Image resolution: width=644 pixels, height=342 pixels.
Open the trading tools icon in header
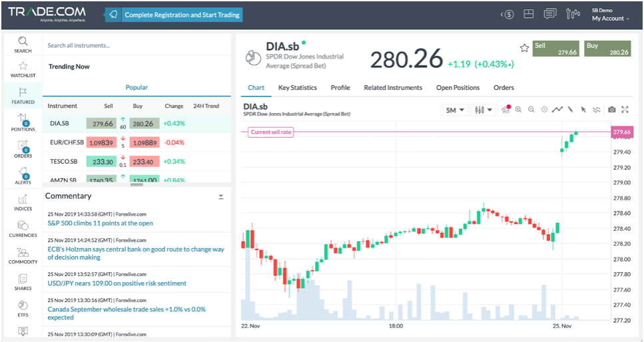(x=573, y=14)
